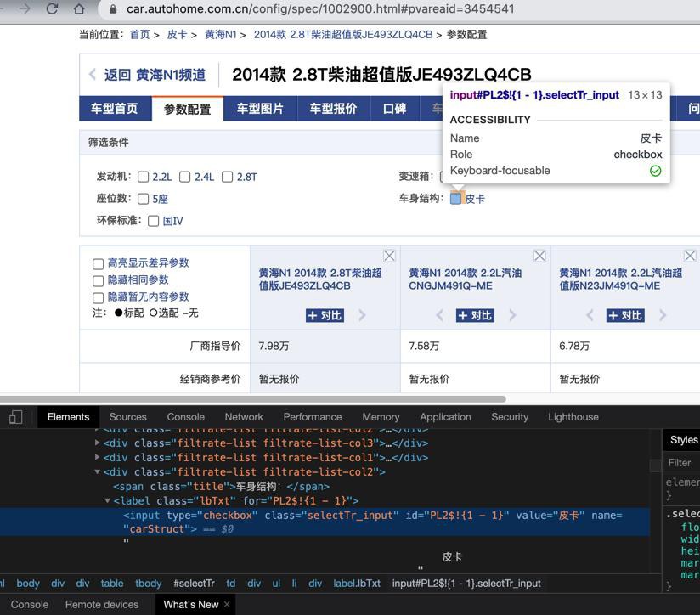Image resolution: width=700 pixels, height=615 pixels.
Task: Switch to DevTools Elements tab
Action: 68,417
